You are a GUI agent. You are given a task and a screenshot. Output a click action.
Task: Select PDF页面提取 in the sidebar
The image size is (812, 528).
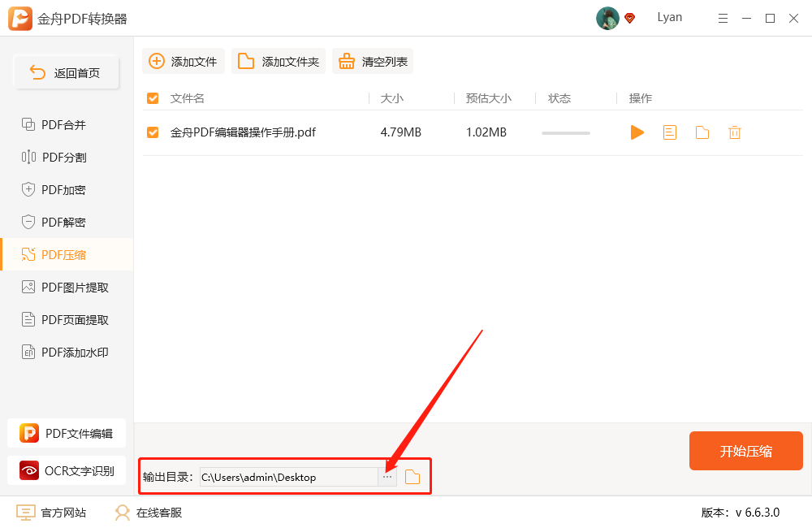[x=67, y=320]
